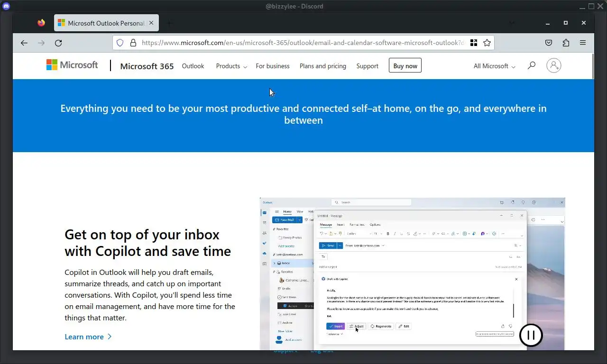Reload the current page
607x364 pixels.
[x=58, y=43]
